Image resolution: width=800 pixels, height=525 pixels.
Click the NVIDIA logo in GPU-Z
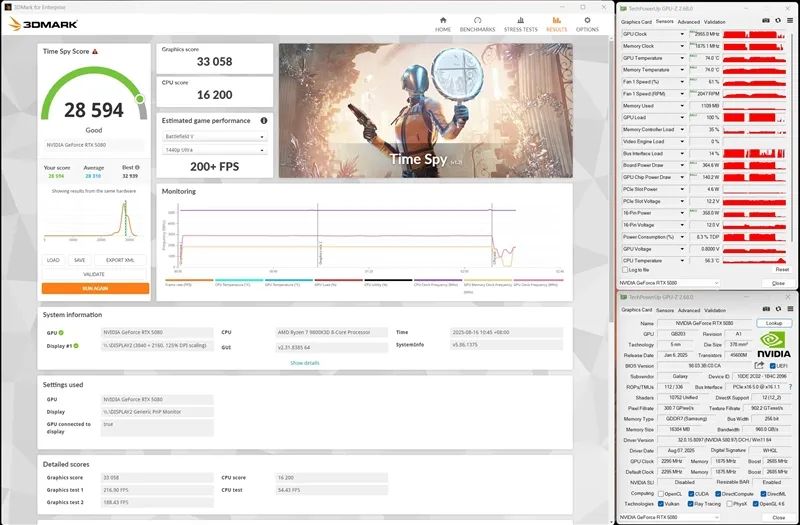tap(773, 345)
